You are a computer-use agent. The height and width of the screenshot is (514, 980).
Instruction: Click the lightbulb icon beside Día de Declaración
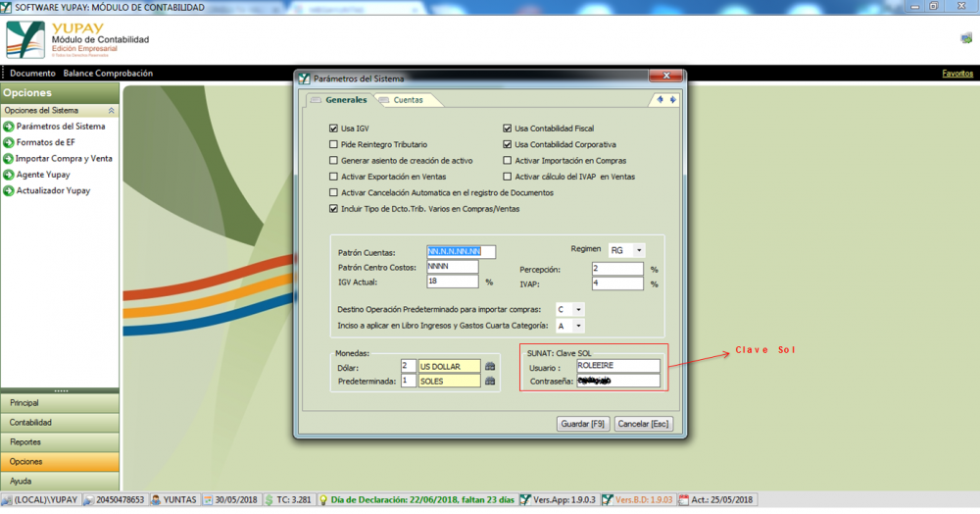[323, 500]
